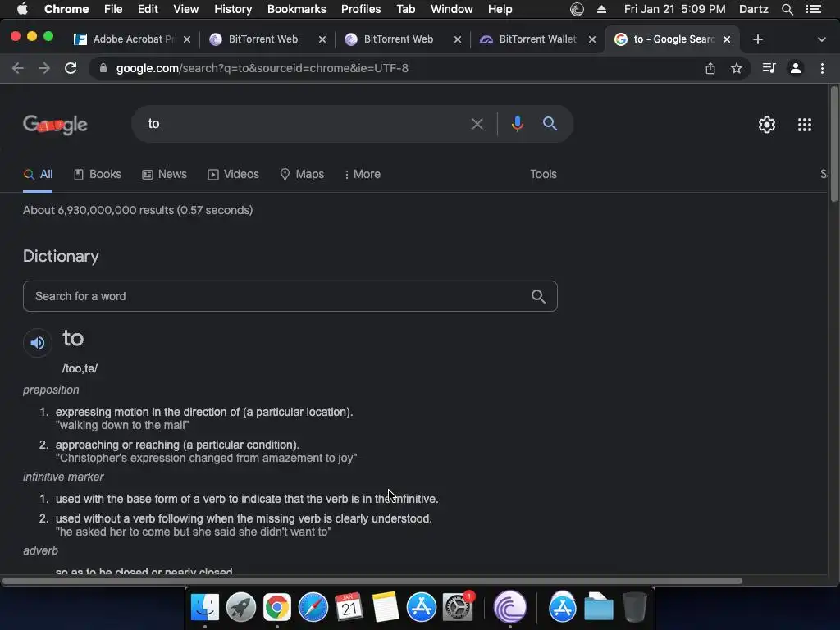Open Finder from the dock
This screenshot has width=840, height=630.
coord(204,607)
